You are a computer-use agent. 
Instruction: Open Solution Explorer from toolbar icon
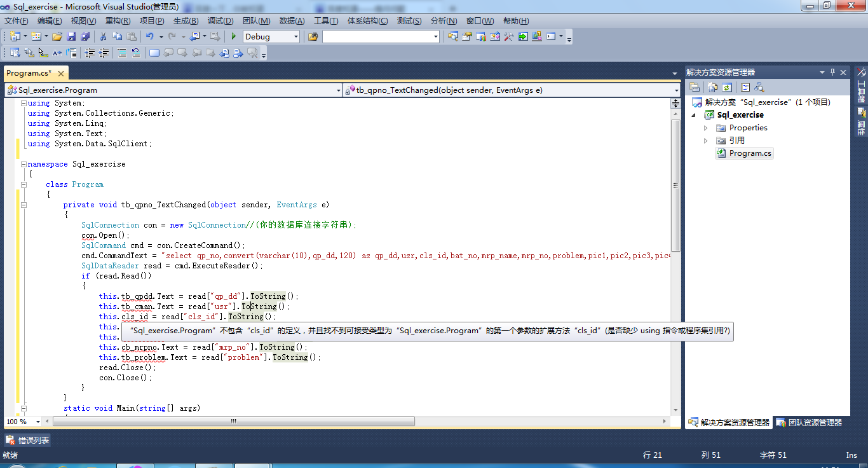tap(453, 36)
